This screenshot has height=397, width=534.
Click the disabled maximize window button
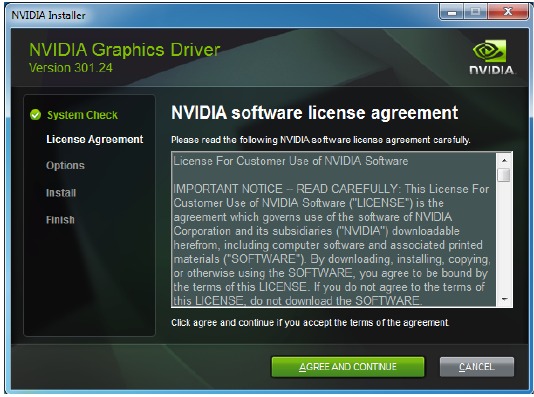point(475,12)
